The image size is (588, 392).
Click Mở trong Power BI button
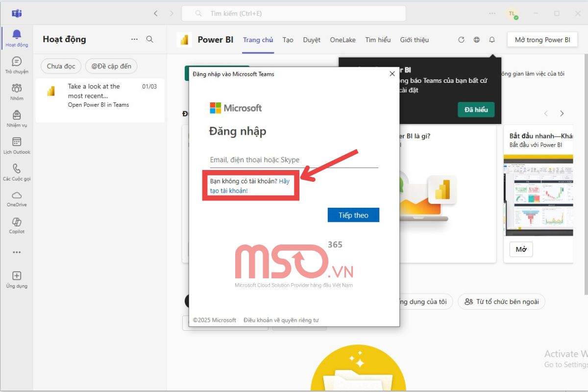point(542,40)
